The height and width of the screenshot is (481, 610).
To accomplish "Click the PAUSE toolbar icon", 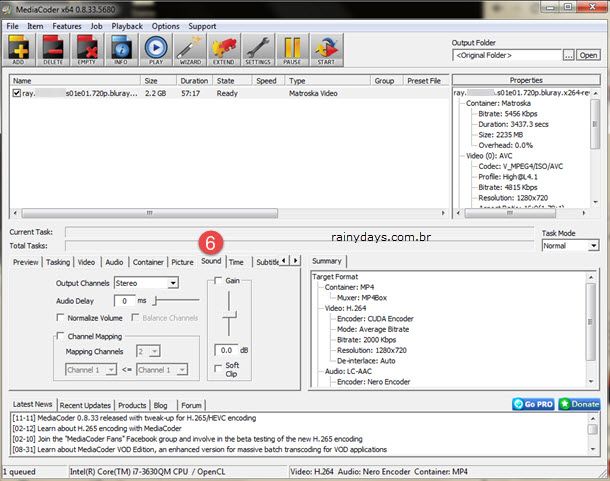I will (x=292, y=49).
